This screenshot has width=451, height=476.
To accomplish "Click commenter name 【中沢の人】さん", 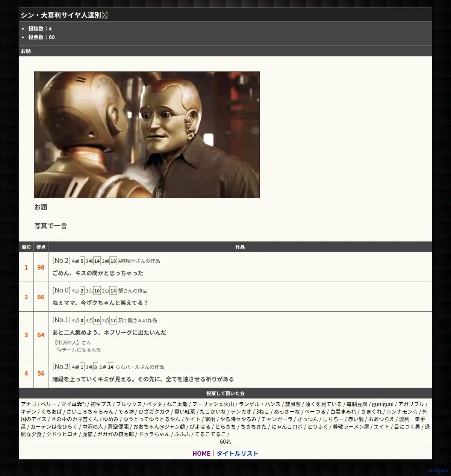I will [73, 343].
